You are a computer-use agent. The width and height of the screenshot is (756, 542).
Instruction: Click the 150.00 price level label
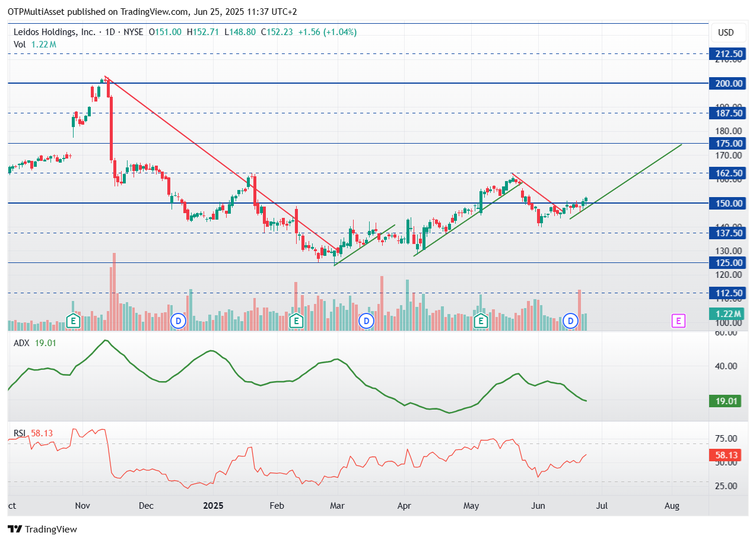point(727,203)
